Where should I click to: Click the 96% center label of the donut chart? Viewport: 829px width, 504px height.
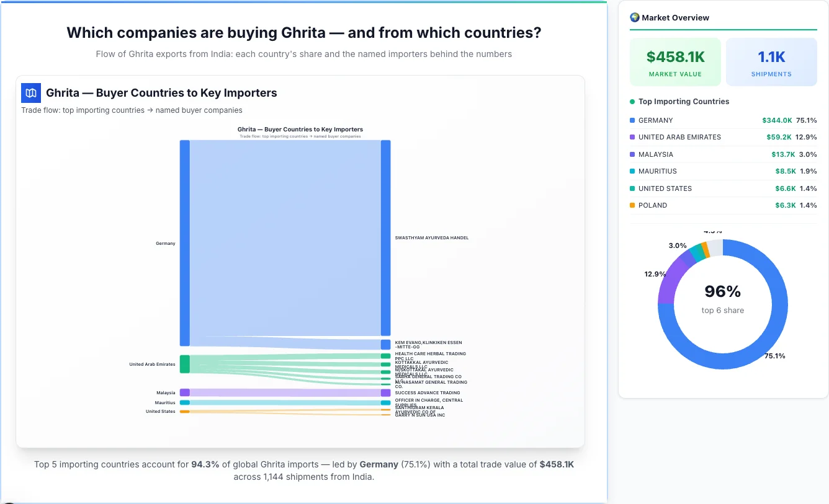[722, 291]
